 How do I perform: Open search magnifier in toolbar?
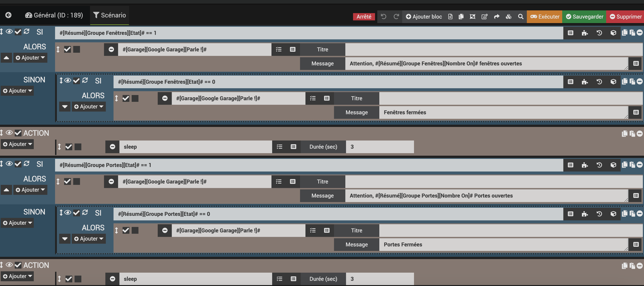[521, 17]
